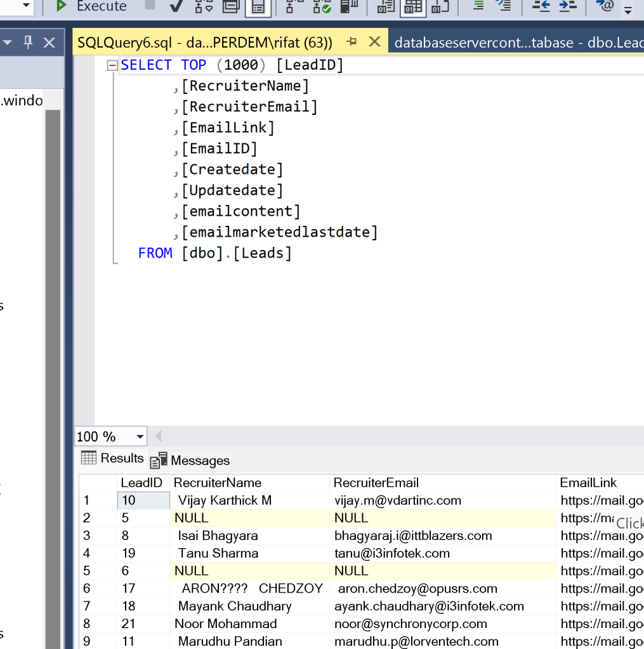Select cell 'Vijay Karthick M'
Viewport: 644px width, 649px height.
click(x=249, y=501)
